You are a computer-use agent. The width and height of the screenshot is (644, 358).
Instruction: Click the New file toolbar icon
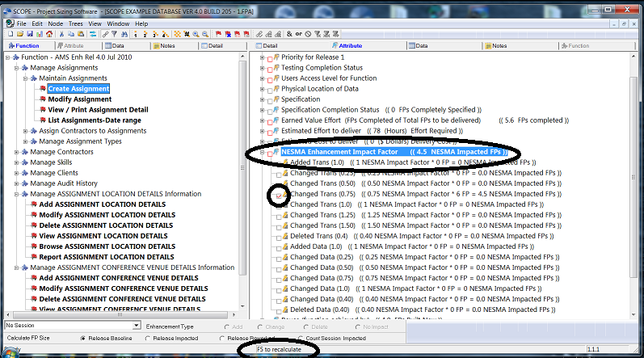[x=11, y=34]
